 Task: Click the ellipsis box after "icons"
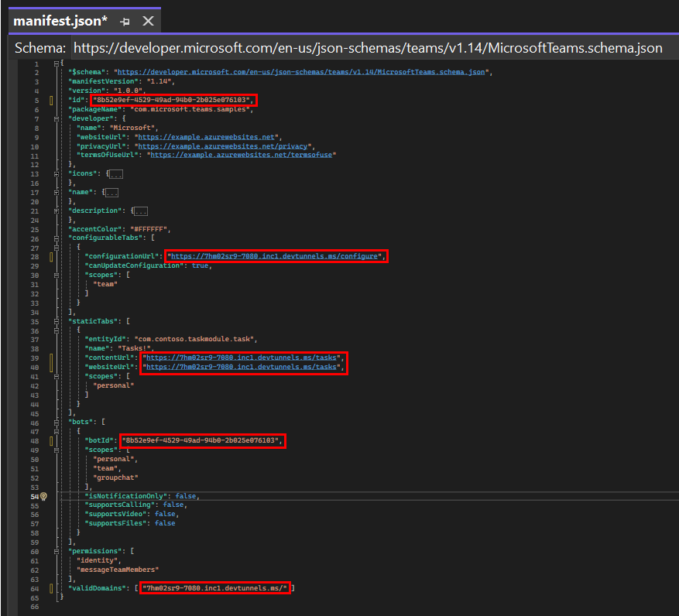point(116,174)
